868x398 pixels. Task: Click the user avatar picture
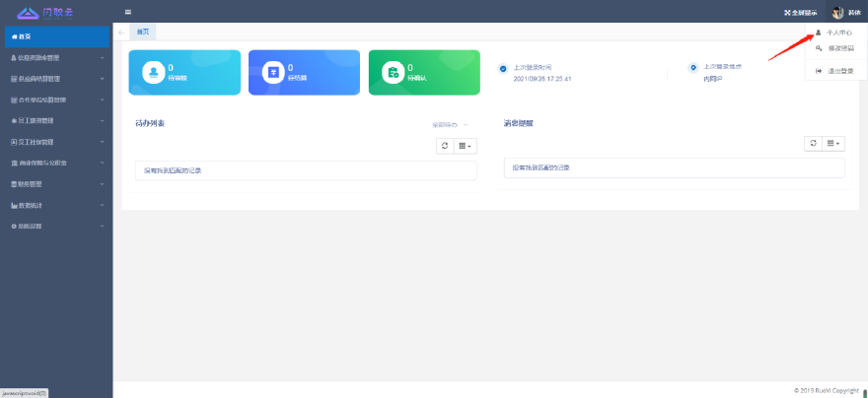838,12
